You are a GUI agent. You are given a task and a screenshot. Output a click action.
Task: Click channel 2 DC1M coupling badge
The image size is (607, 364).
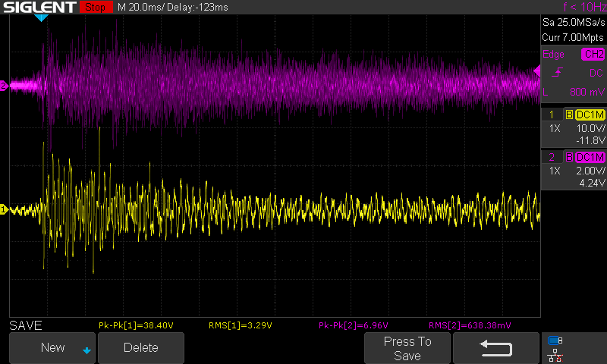click(x=590, y=157)
